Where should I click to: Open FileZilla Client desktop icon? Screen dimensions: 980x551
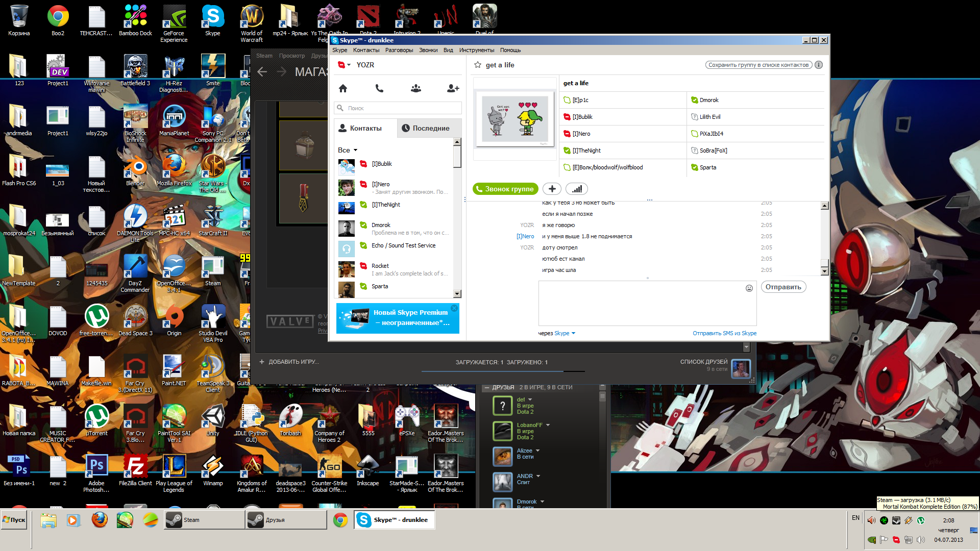[135, 471]
